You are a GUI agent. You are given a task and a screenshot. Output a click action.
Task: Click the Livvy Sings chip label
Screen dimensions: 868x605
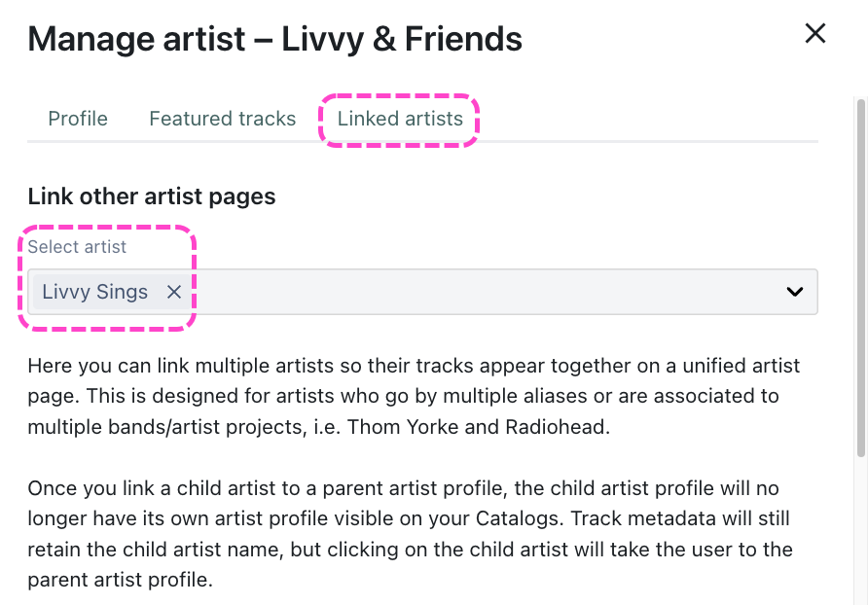click(x=95, y=292)
